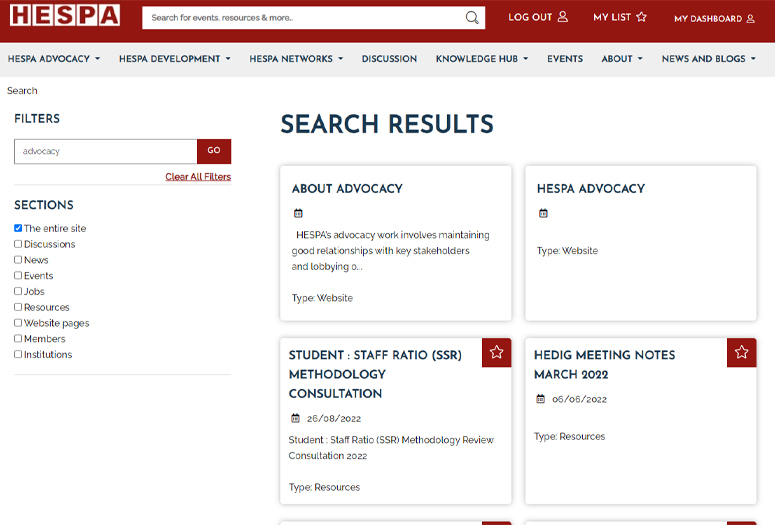The image size is (775, 525).
Task: Click the 06/06/2022 date text
Action: (x=579, y=399)
